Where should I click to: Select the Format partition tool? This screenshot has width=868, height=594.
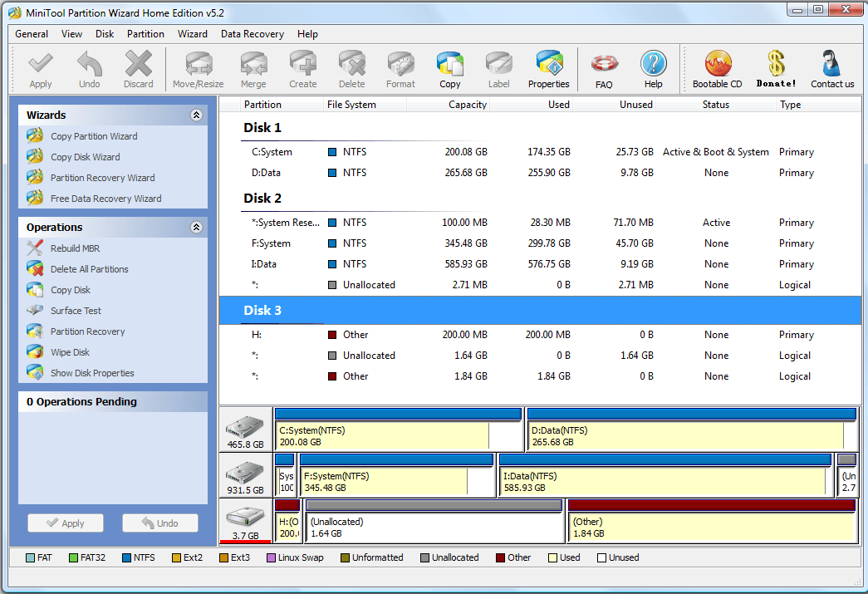click(401, 69)
